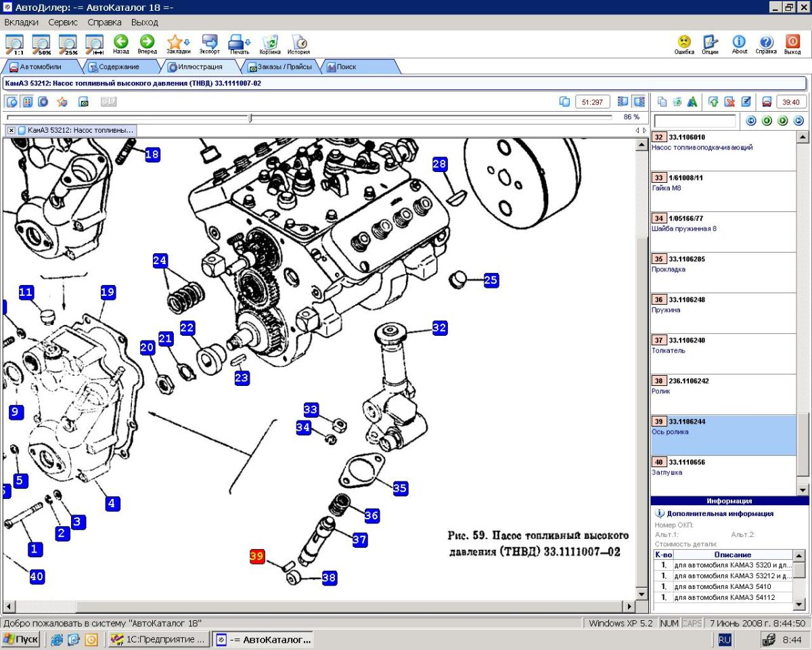Go to previous part in list
This screenshot has height=650, width=812.
[767, 121]
